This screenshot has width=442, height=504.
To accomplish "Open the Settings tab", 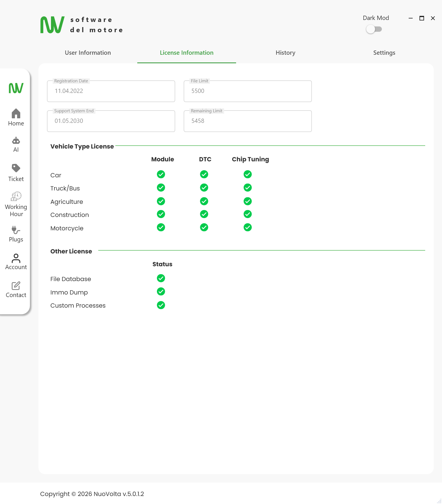I will (384, 53).
